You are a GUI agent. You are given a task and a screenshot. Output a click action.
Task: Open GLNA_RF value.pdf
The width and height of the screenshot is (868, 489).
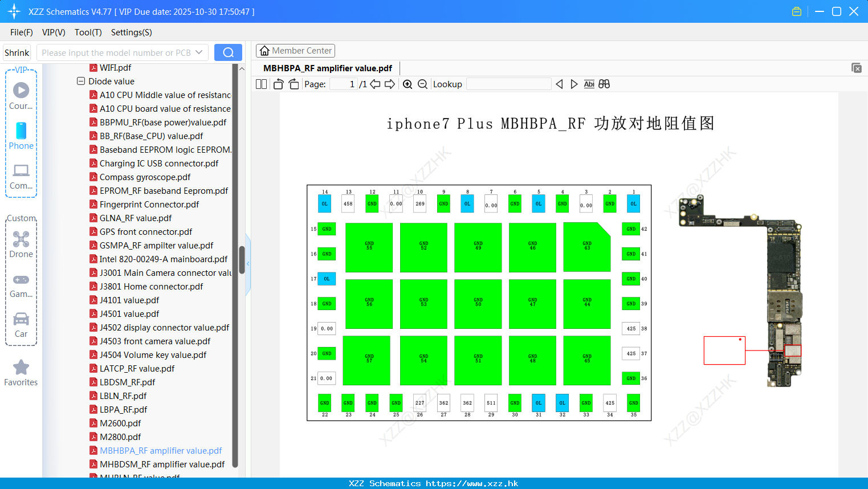pos(131,218)
